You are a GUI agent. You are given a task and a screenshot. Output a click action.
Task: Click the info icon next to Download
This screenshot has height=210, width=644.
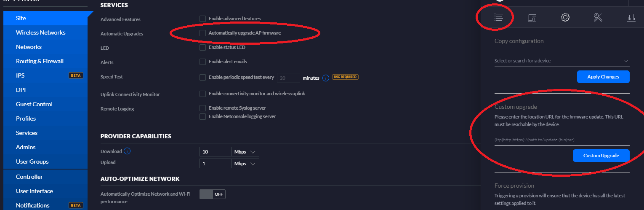[x=127, y=151]
